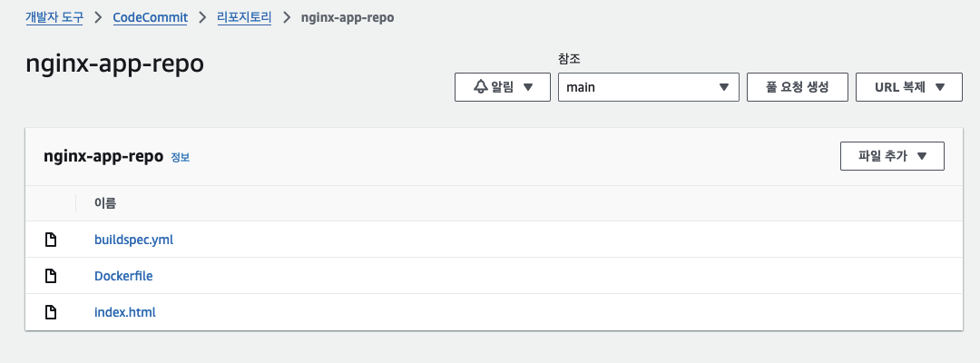Click the nginx-app-repo page heading
Viewport: 980px width, 363px height.
pos(114,66)
